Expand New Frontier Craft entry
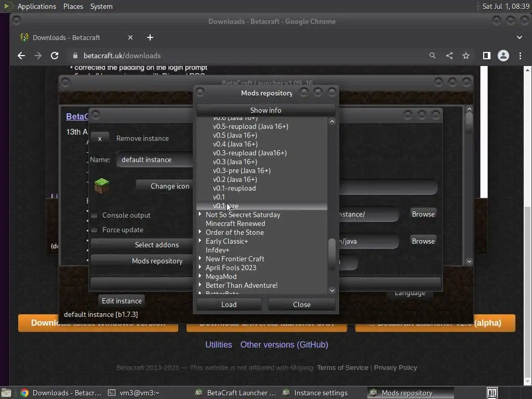Screen dimensions: 532x399 [x=200, y=258]
